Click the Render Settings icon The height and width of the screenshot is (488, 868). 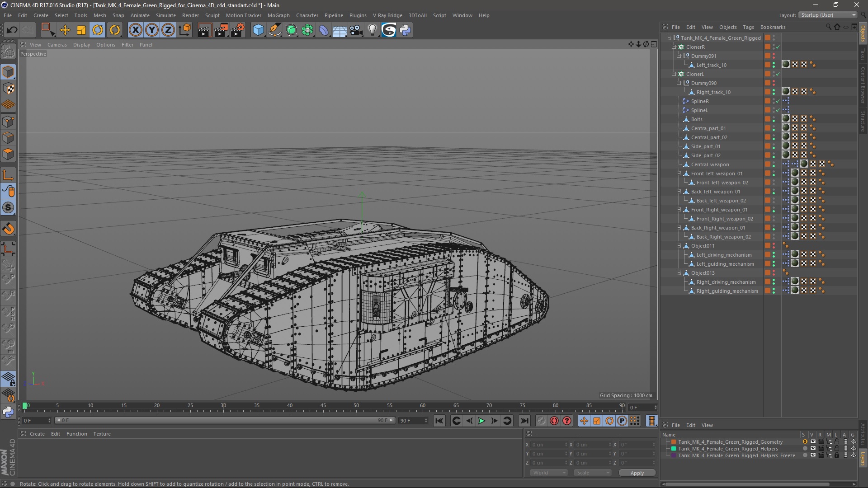[x=238, y=30]
